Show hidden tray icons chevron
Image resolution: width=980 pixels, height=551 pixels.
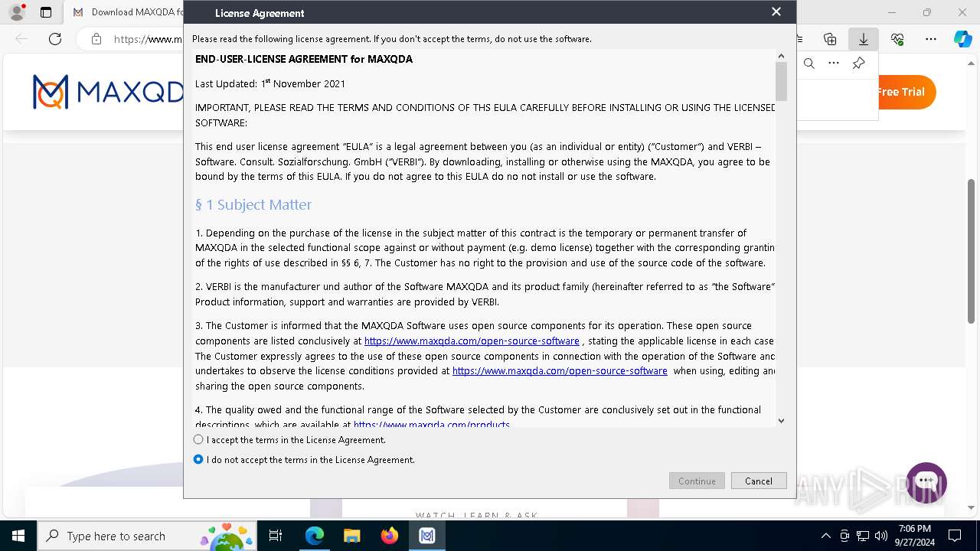pyautogui.click(x=825, y=536)
